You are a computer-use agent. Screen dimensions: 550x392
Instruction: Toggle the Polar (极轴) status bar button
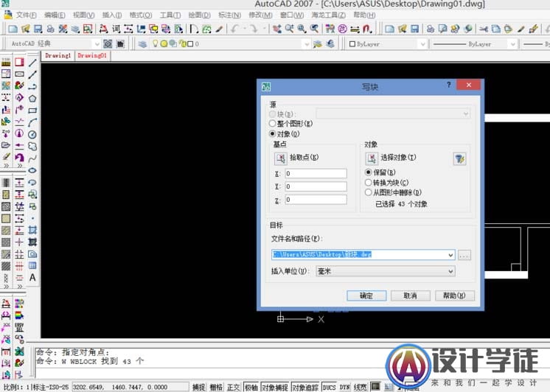251,387
